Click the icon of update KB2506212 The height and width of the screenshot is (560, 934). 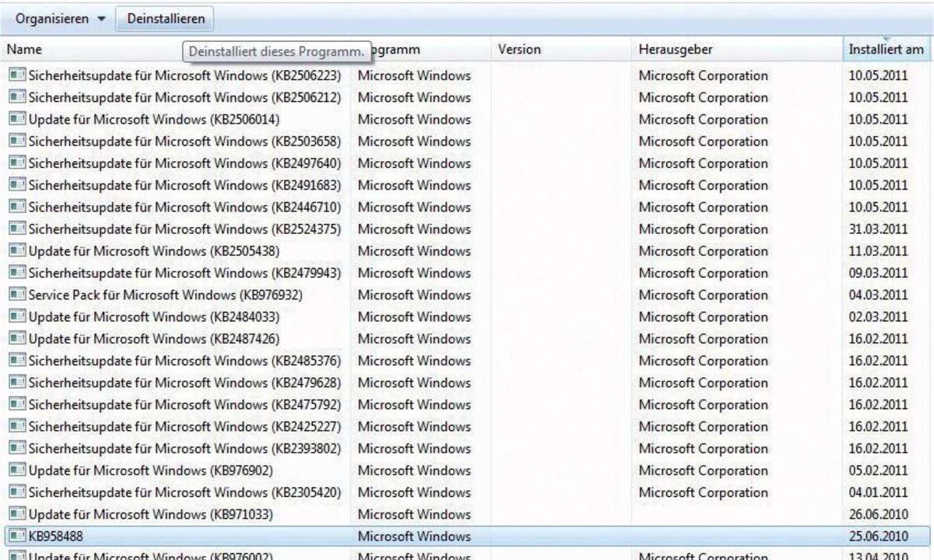(17, 97)
